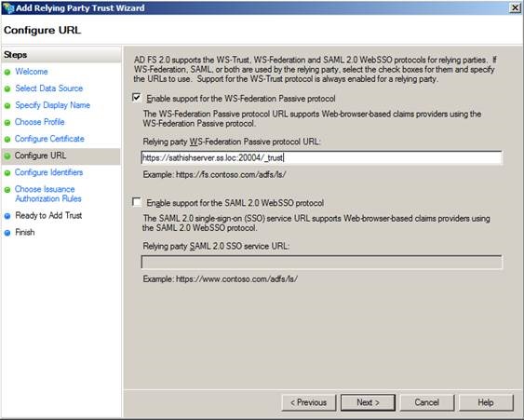Open the Specify Display Name step
Screen dimensions: 524x420
(x=52, y=105)
